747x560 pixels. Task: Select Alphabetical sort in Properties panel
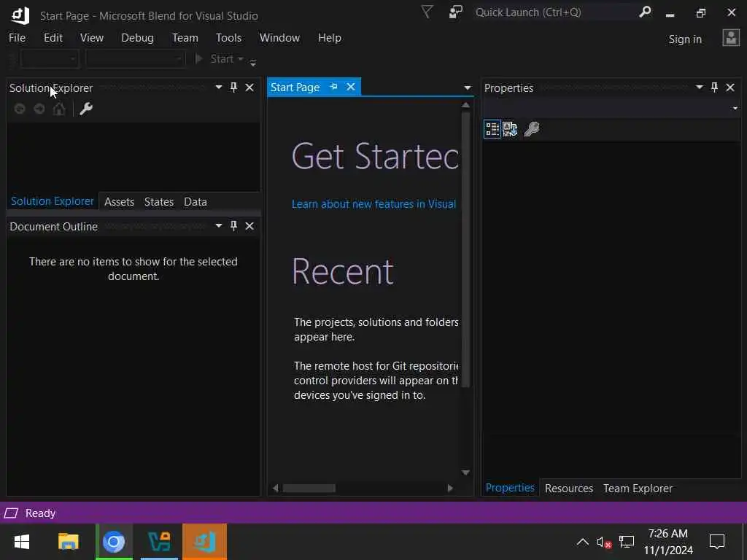[x=510, y=129]
